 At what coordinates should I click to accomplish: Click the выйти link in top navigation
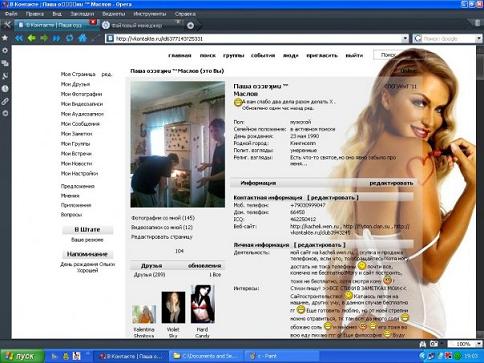point(354,55)
